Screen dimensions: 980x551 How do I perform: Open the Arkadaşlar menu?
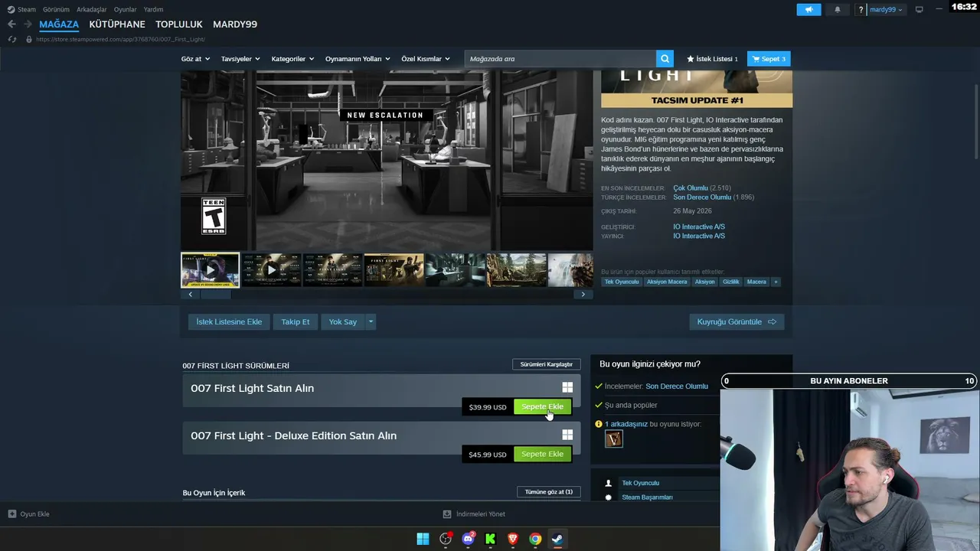pyautogui.click(x=92, y=10)
